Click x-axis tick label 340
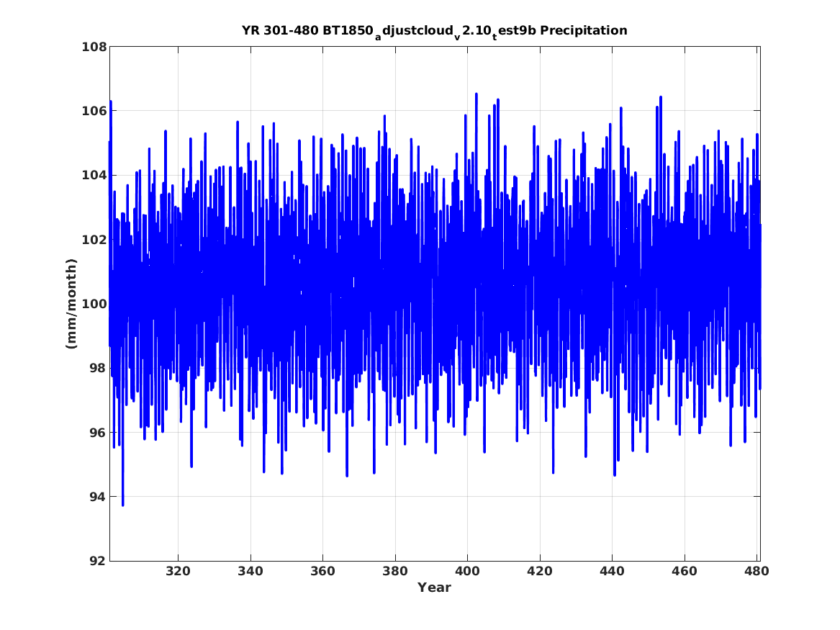 pos(250,571)
